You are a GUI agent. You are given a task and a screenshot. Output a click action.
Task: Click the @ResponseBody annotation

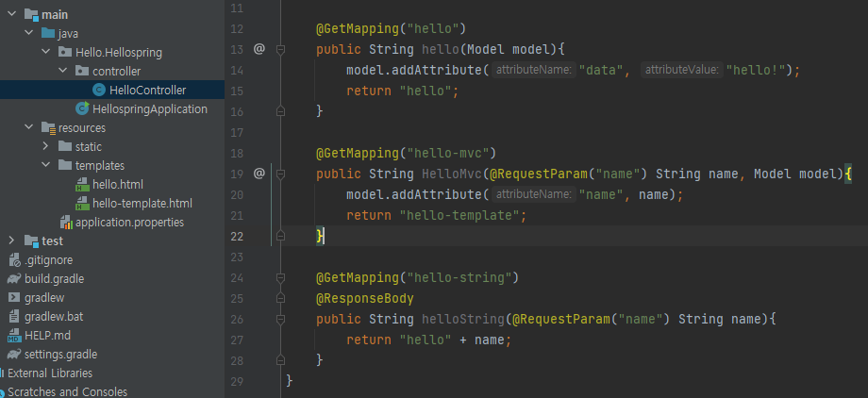[x=365, y=298]
